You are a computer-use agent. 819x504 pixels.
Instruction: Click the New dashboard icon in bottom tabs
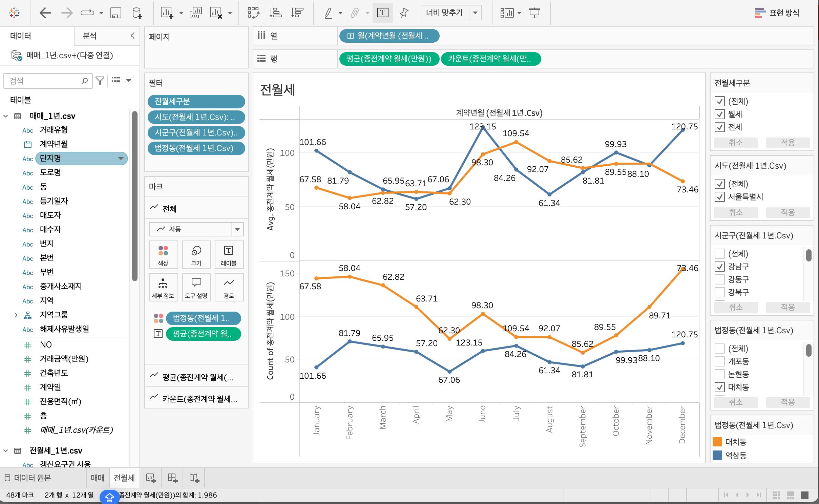[x=172, y=478]
